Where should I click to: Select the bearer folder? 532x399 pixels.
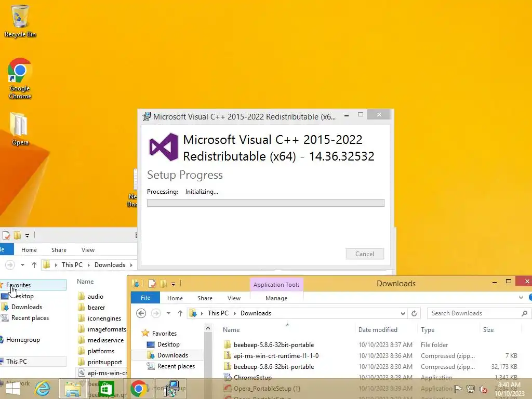pyautogui.click(x=96, y=307)
